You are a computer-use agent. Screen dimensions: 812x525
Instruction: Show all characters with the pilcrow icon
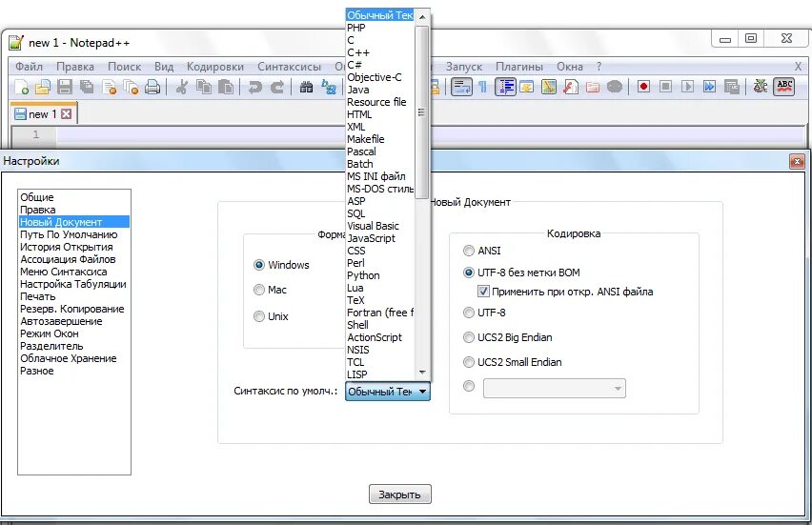pos(482,87)
